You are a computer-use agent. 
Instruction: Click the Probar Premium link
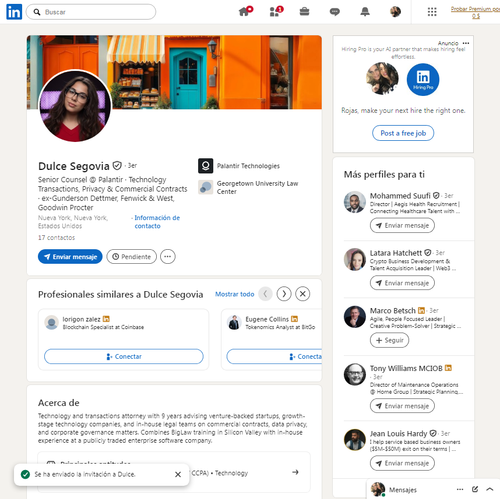476,12
